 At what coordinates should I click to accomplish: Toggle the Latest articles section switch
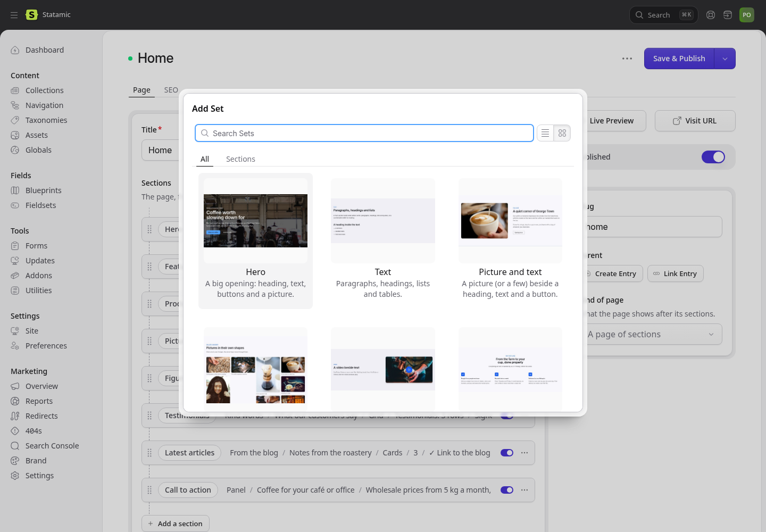tap(507, 453)
